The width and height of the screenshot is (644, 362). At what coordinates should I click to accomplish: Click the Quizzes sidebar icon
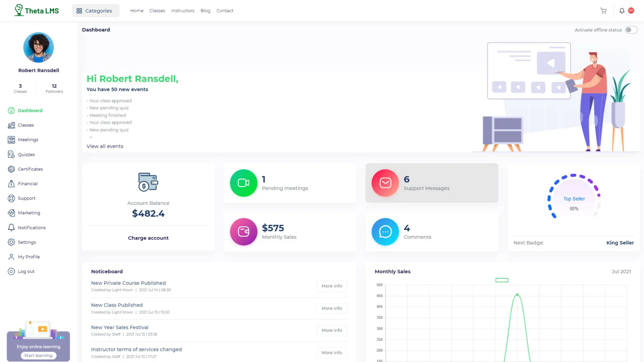[x=11, y=155]
